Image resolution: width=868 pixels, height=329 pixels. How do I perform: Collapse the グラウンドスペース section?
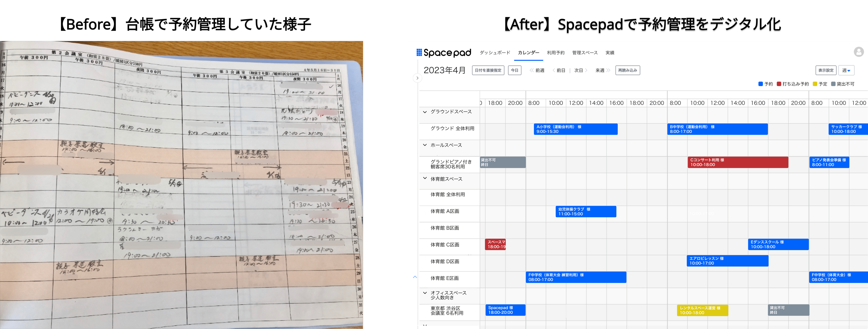click(425, 112)
